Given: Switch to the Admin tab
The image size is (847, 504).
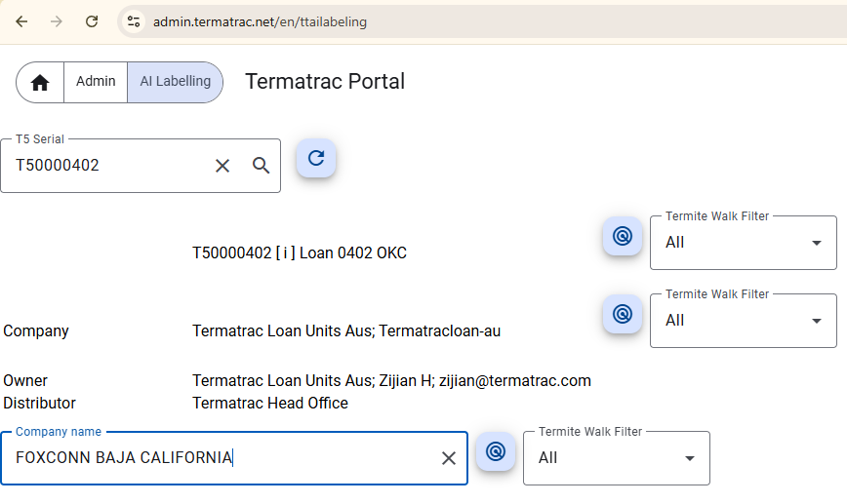Looking at the screenshot, I should click(96, 82).
